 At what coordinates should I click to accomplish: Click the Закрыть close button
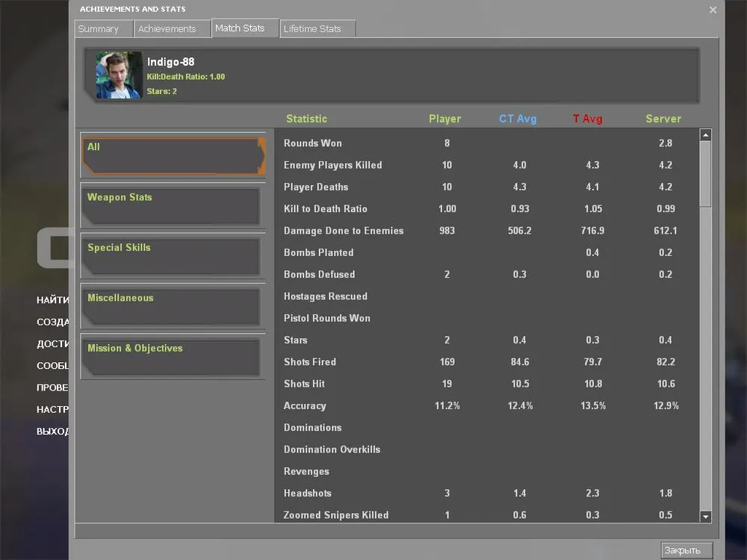[x=686, y=550]
